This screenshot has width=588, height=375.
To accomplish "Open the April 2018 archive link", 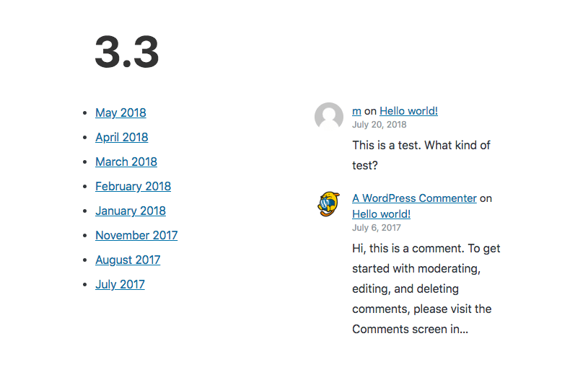I will [121, 137].
